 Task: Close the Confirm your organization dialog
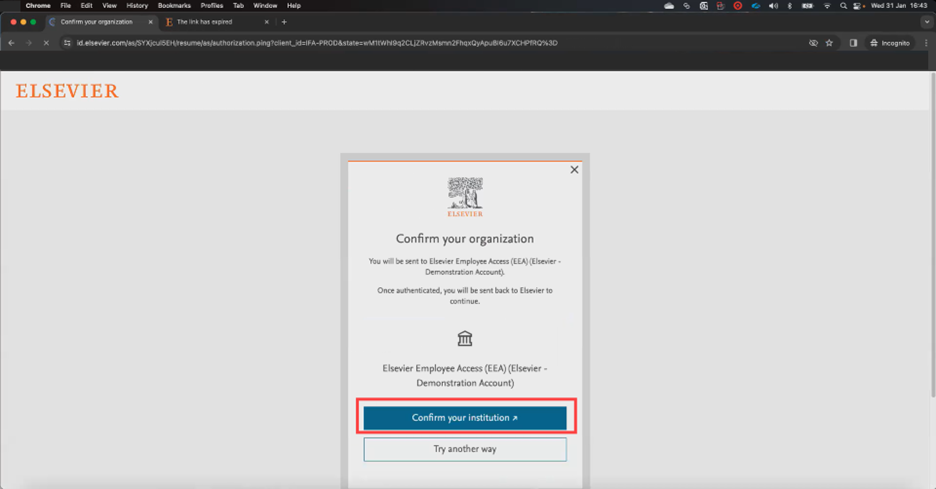point(574,170)
